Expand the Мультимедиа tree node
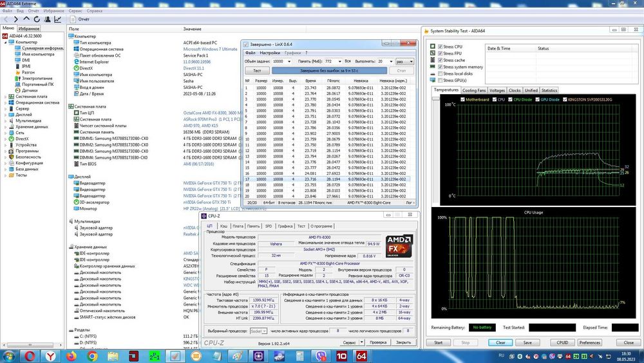Image resolution: width=644 pixels, height=363 pixels. click(x=6, y=121)
